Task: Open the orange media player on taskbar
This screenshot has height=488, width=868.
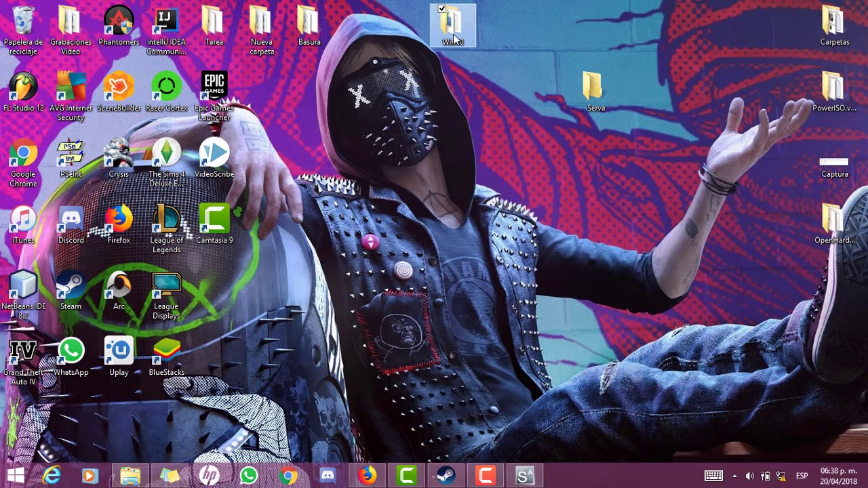Action: point(90,476)
